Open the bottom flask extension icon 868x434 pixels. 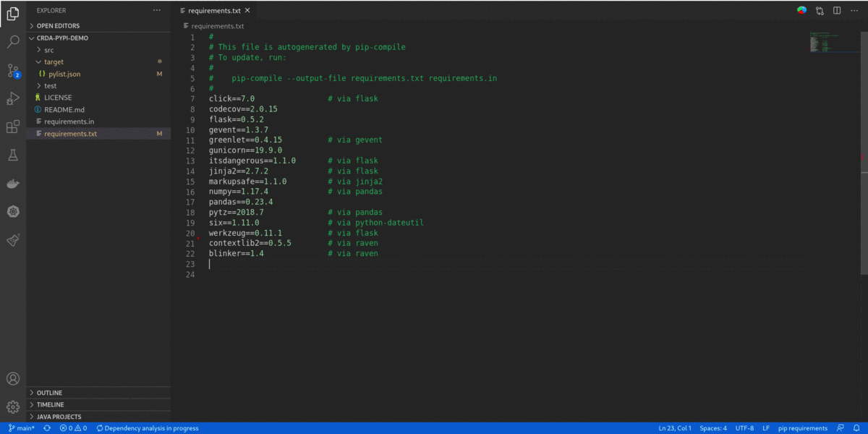(x=13, y=240)
